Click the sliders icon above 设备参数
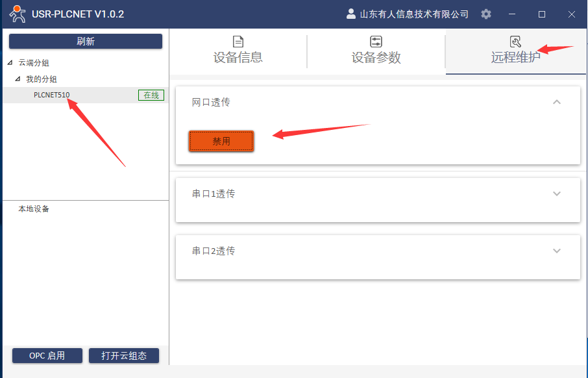This screenshot has width=588, height=378. (x=376, y=42)
